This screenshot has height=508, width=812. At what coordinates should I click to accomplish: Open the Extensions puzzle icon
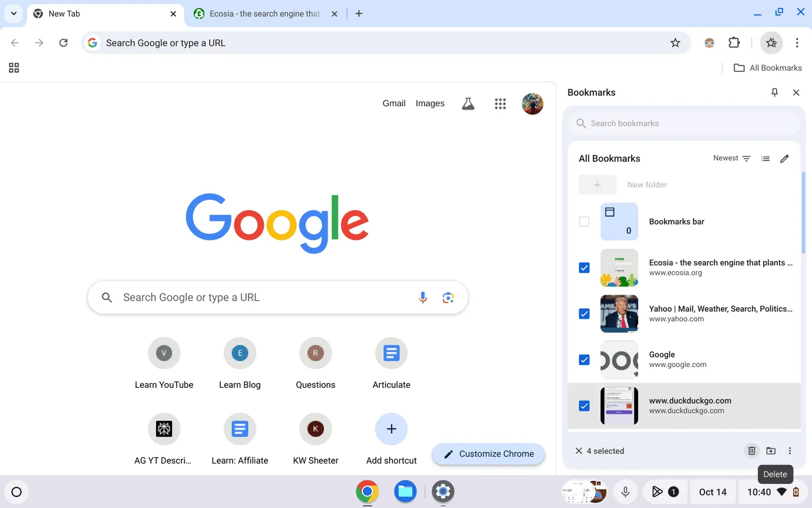tap(734, 42)
